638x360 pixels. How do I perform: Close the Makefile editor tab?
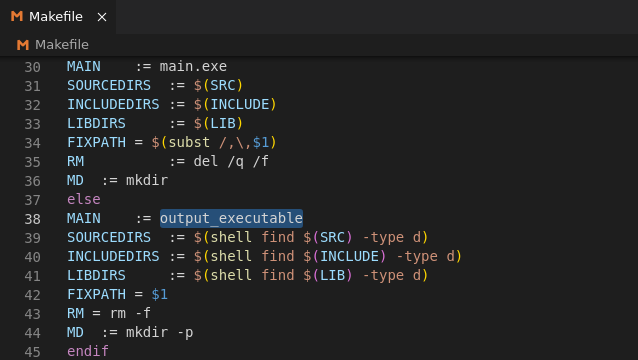[102, 17]
